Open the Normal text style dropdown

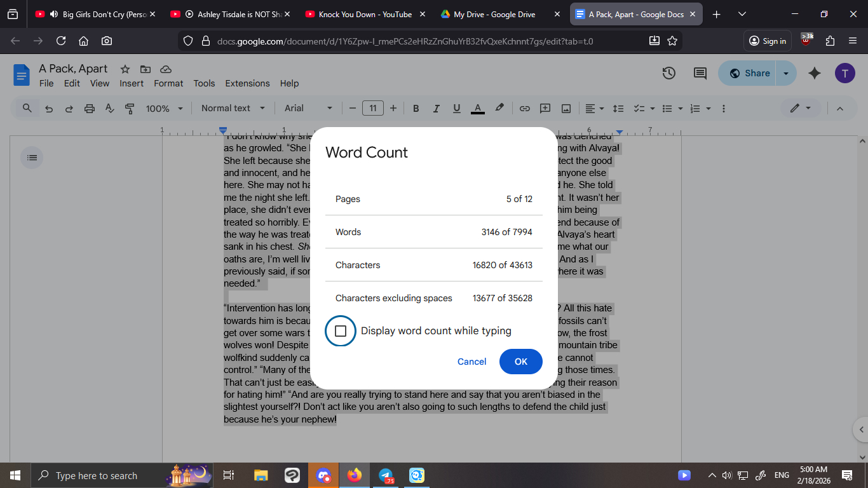(233, 109)
